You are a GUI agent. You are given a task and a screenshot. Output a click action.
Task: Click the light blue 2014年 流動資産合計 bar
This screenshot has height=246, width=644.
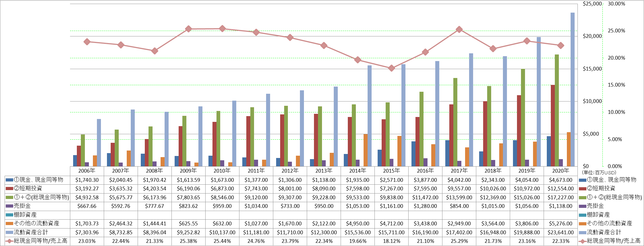370,116
